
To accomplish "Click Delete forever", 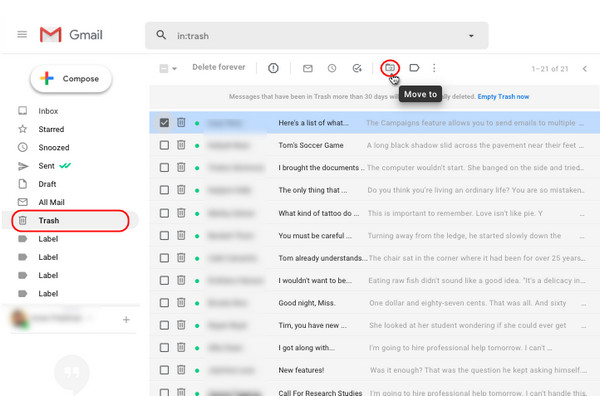I will 218,67.
